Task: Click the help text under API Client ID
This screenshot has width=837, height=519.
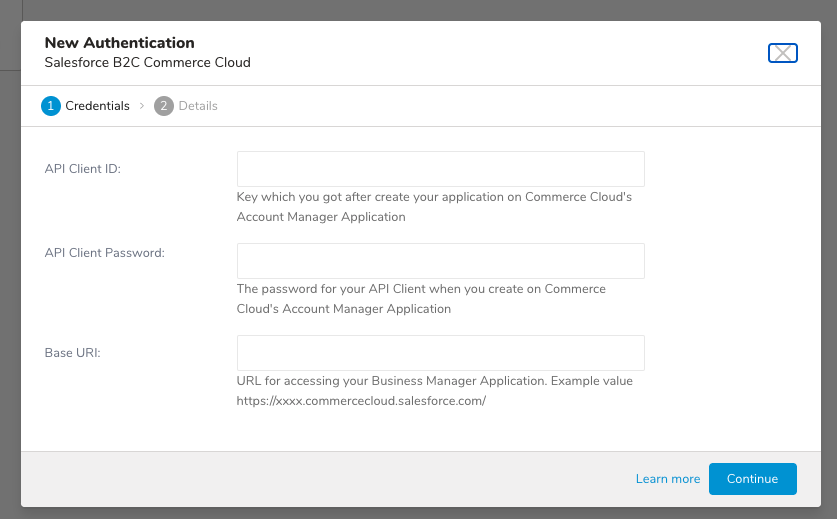Action: 434,207
